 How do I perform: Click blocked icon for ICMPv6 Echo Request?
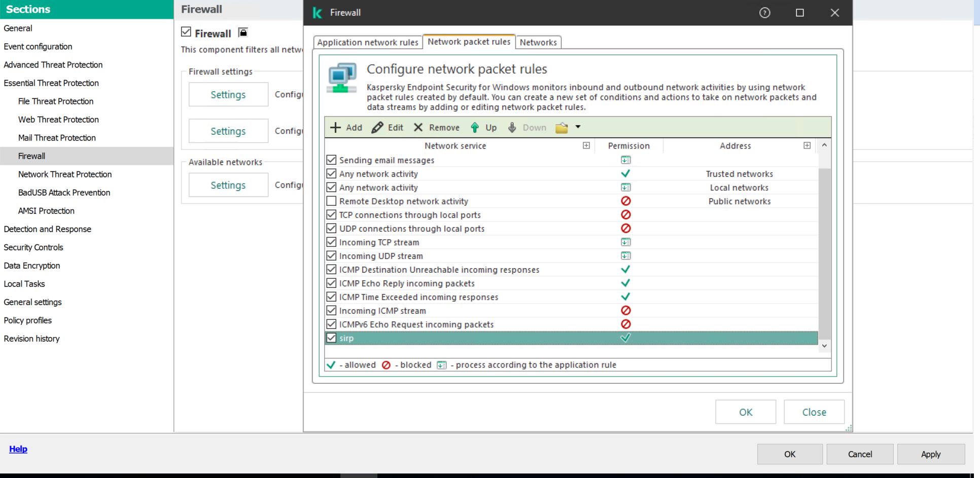pos(626,324)
